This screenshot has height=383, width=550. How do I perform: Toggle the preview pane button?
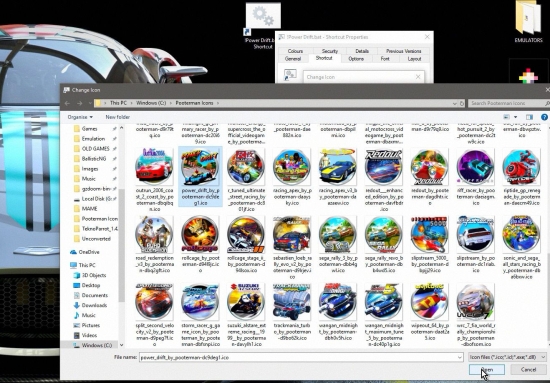pyautogui.click(x=529, y=117)
